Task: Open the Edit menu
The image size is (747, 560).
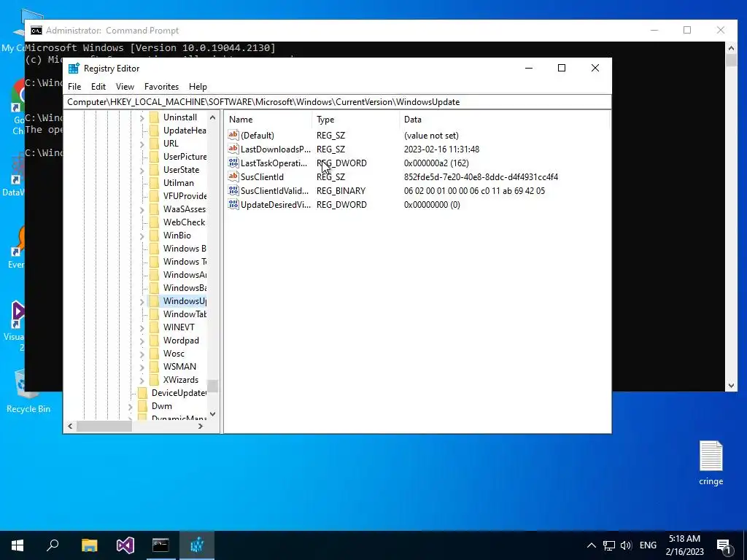Action: pos(98,87)
